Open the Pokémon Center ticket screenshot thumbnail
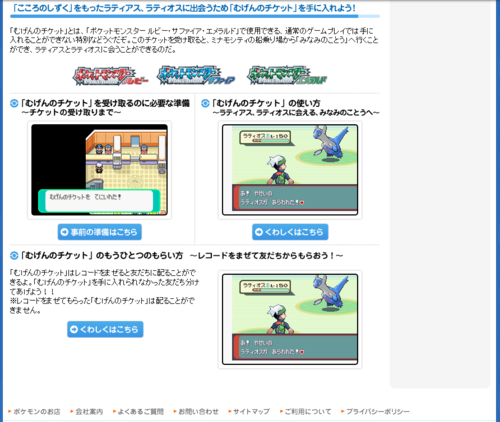The width and height of the screenshot is (500, 422). [x=99, y=170]
